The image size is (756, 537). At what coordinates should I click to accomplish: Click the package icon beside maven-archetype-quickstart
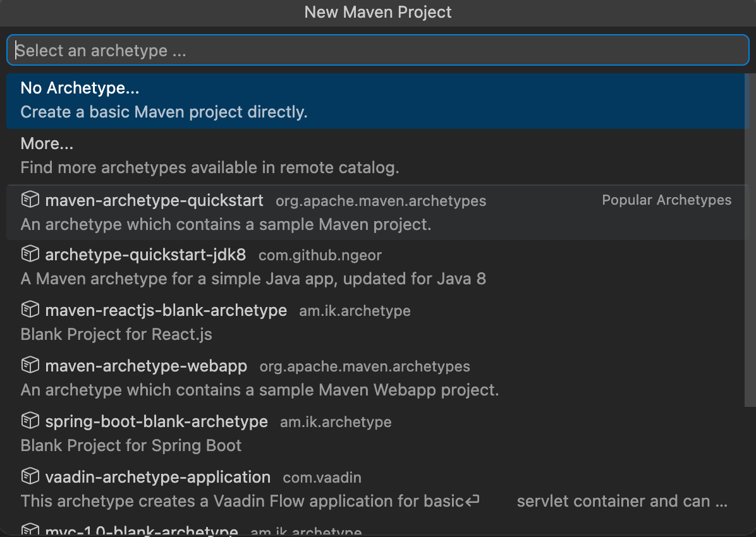(30, 199)
